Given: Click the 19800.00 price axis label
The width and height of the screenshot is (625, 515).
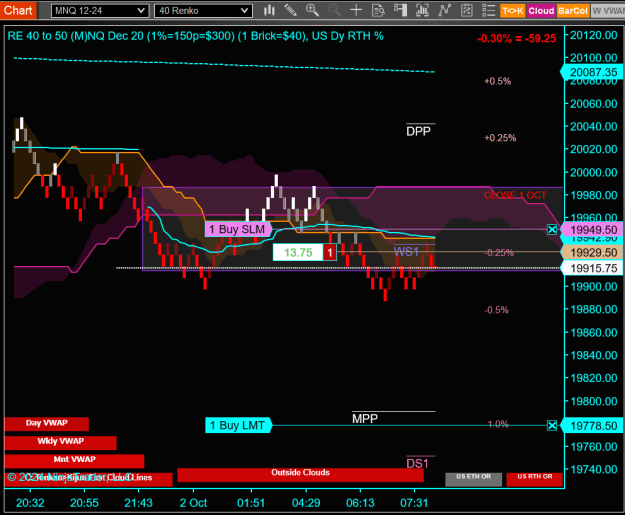Looking at the screenshot, I should pyautogui.click(x=594, y=401).
